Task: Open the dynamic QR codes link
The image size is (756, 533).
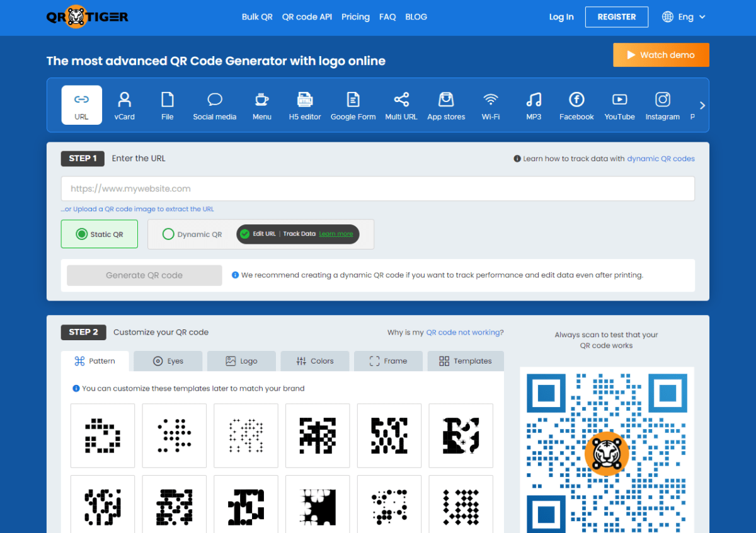Action: [x=661, y=158]
